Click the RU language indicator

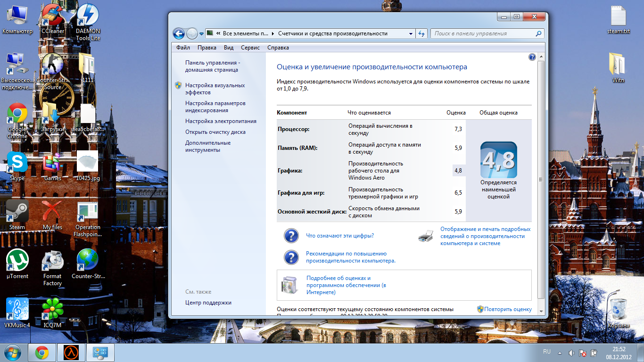click(x=547, y=352)
